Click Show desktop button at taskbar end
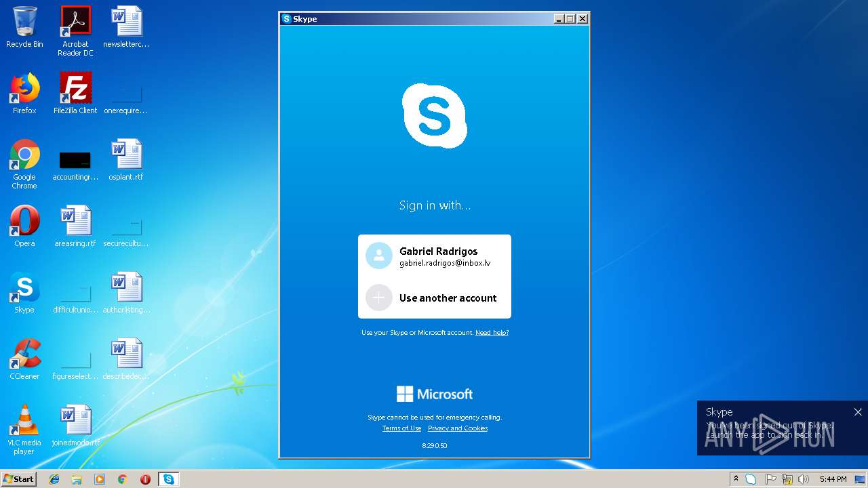 (861, 479)
